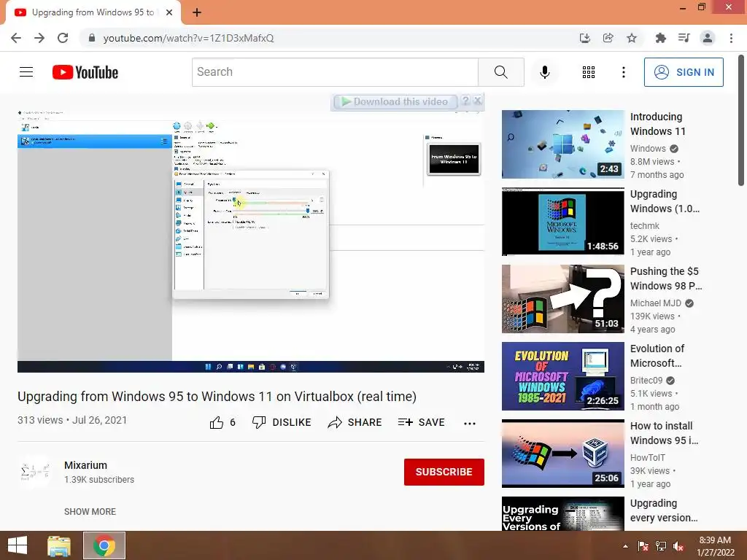Open help on the download bar

(x=465, y=101)
